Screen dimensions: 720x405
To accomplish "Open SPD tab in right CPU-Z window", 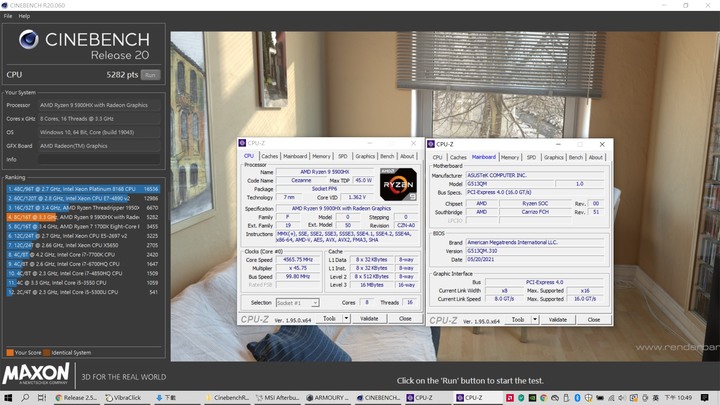I will point(531,157).
